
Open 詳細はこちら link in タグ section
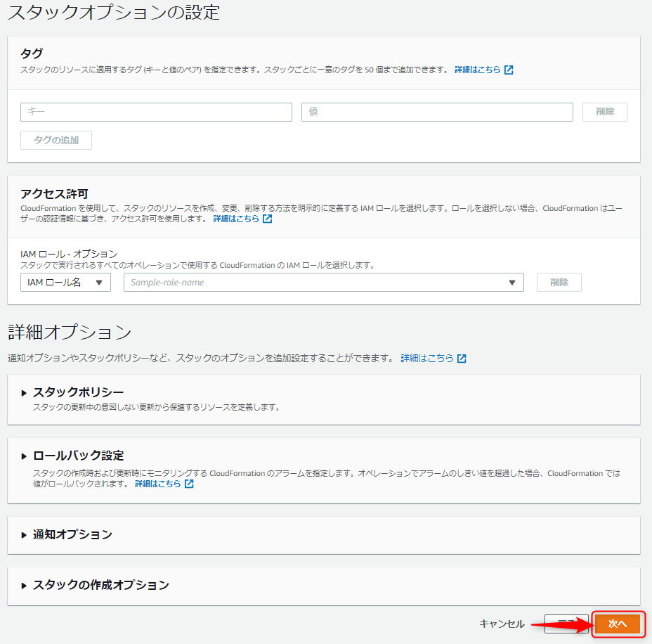[x=477, y=70]
